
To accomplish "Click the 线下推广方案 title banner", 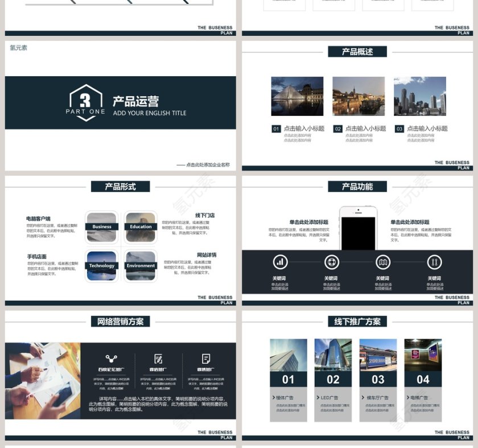I will [x=357, y=321].
